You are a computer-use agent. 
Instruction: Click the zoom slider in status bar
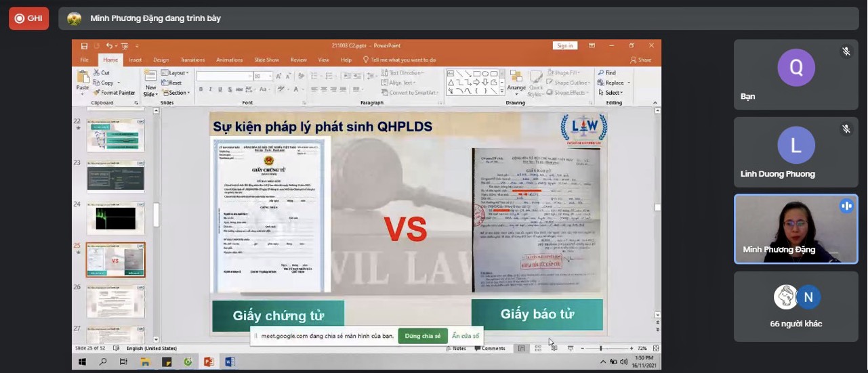coord(600,349)
